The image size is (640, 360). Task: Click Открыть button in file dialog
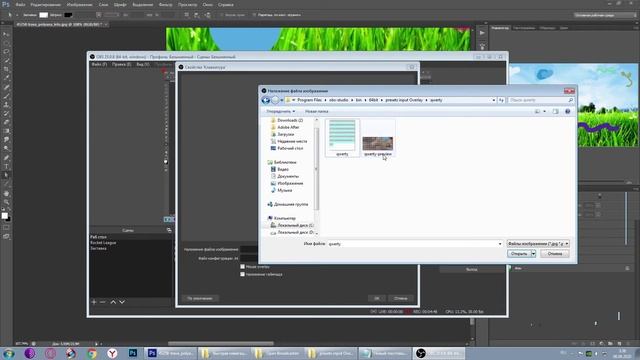519,253
